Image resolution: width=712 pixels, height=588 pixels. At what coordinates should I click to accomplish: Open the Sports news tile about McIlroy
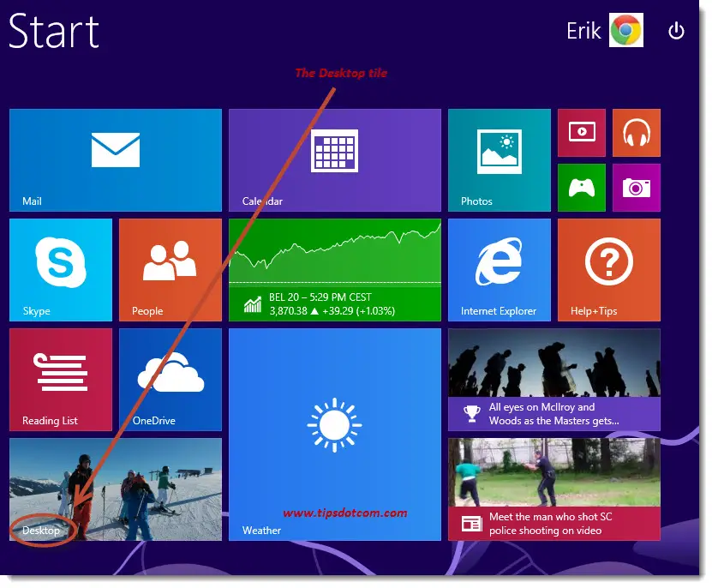click(x=554, y=380)
